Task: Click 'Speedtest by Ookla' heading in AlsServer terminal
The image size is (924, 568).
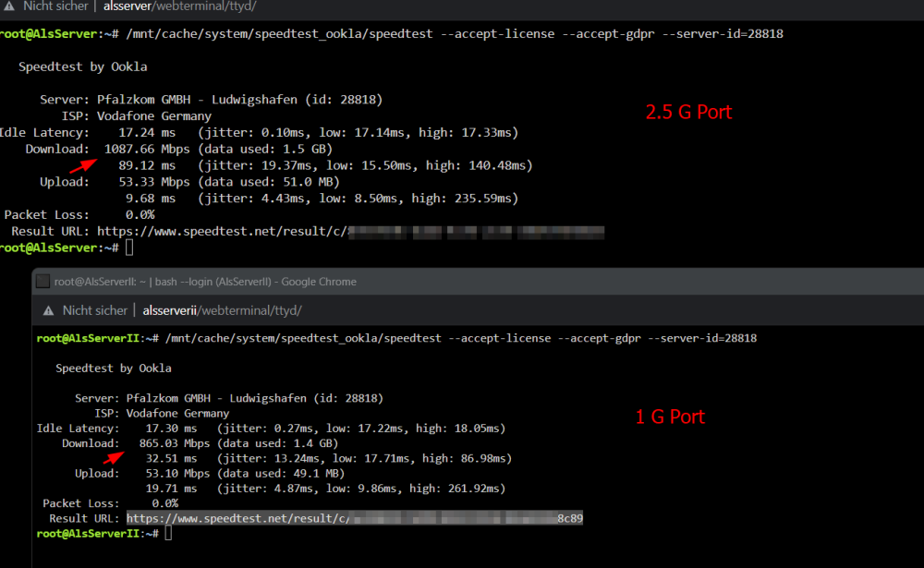Action: pos(83,66)
